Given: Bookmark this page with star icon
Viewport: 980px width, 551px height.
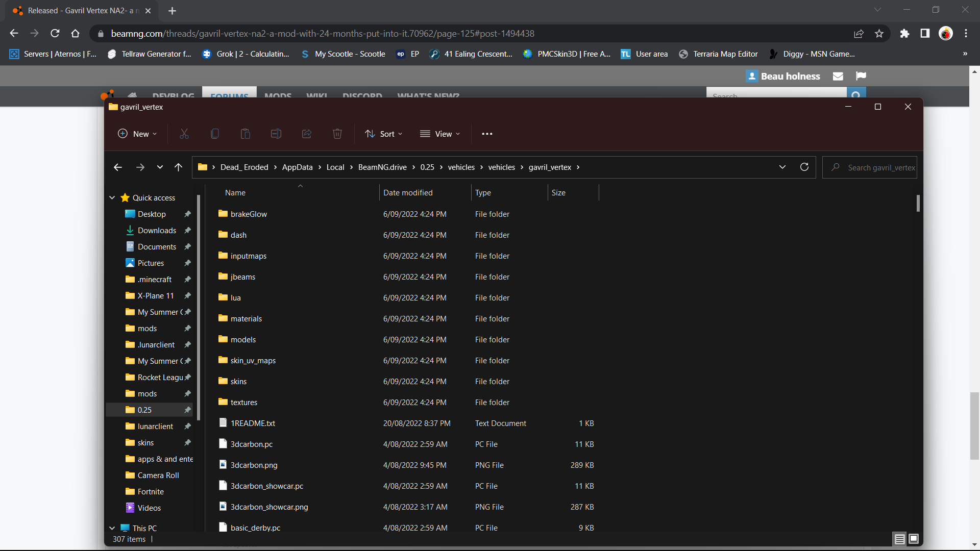Looking at the screenshot, I should point(879,34).
